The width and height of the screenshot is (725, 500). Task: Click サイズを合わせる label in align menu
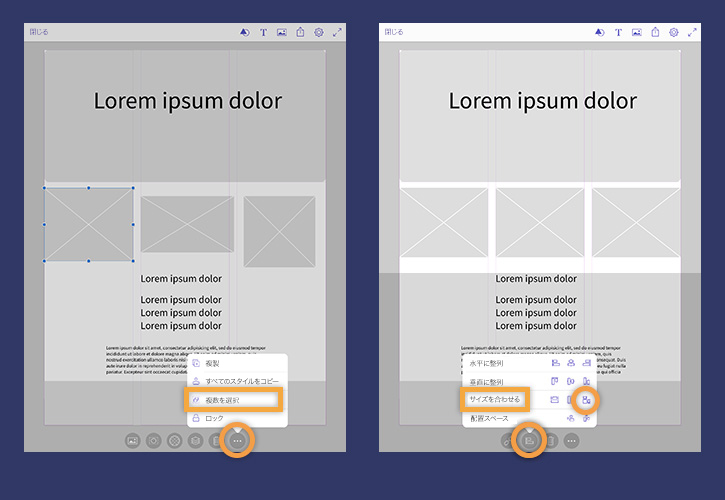click(495, 399)
